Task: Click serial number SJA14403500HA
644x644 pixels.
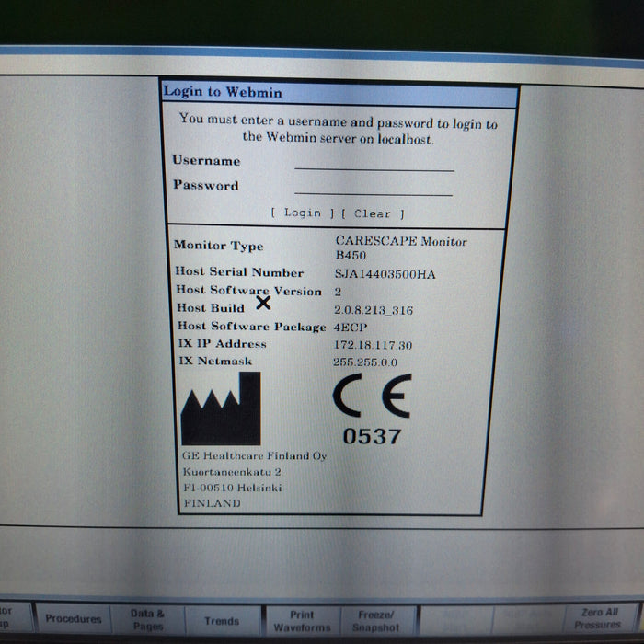Action: 385,274
